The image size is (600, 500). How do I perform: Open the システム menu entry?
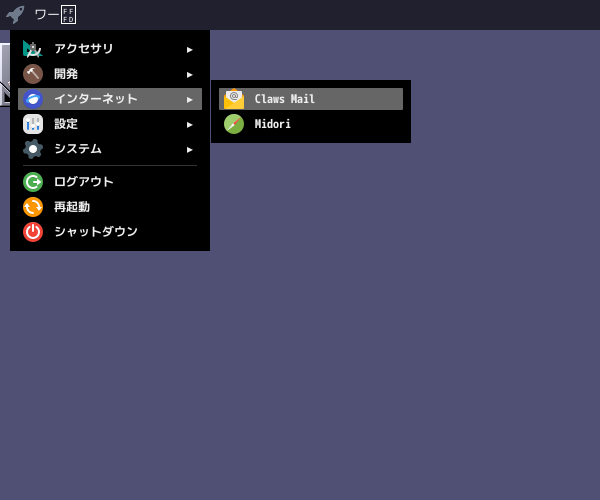click(x=110, y=149)
